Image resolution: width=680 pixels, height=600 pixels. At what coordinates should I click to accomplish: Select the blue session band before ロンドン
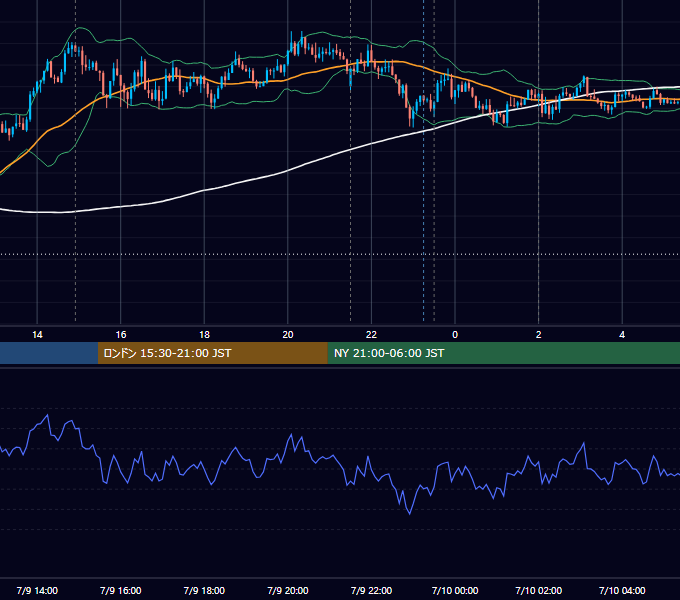(x=49, y=353)
